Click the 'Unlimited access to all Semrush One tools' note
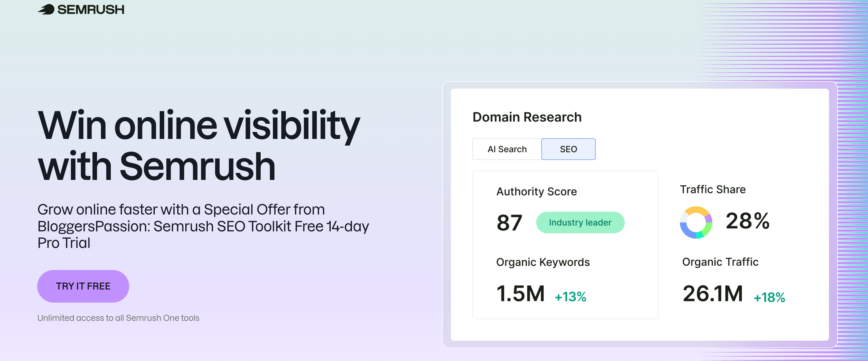 pyautogui.click(x=118, y=318)
